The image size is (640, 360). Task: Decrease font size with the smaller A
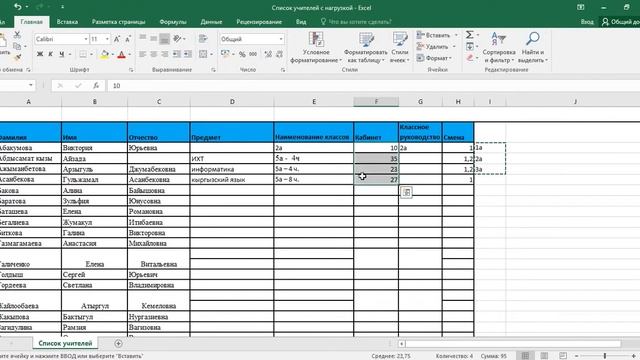pyautogui.click(x=128, y=39)
